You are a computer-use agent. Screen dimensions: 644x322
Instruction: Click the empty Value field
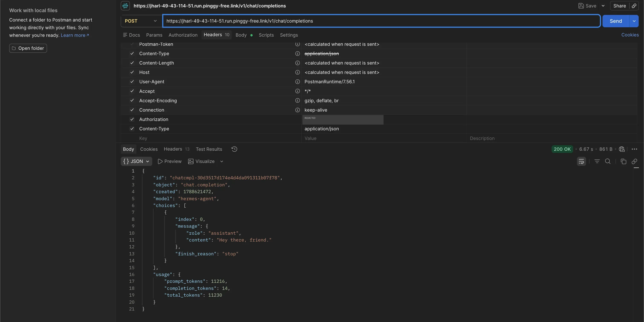point(384,138)
